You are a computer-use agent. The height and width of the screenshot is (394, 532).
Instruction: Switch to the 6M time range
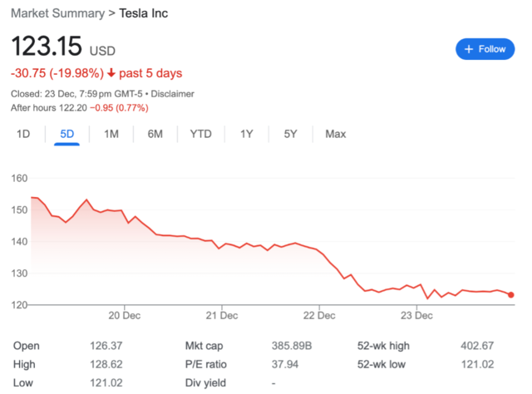155,134
